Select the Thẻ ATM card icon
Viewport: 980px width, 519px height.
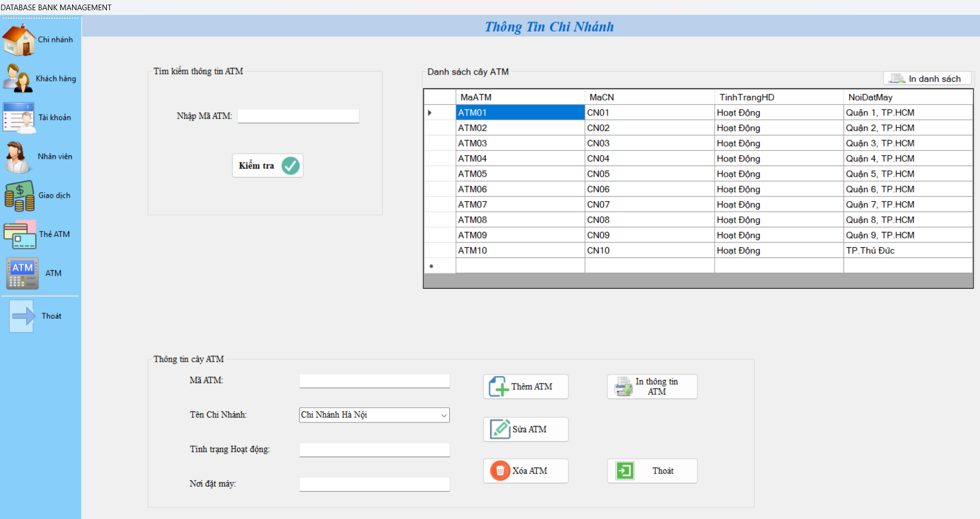(20, 234)
